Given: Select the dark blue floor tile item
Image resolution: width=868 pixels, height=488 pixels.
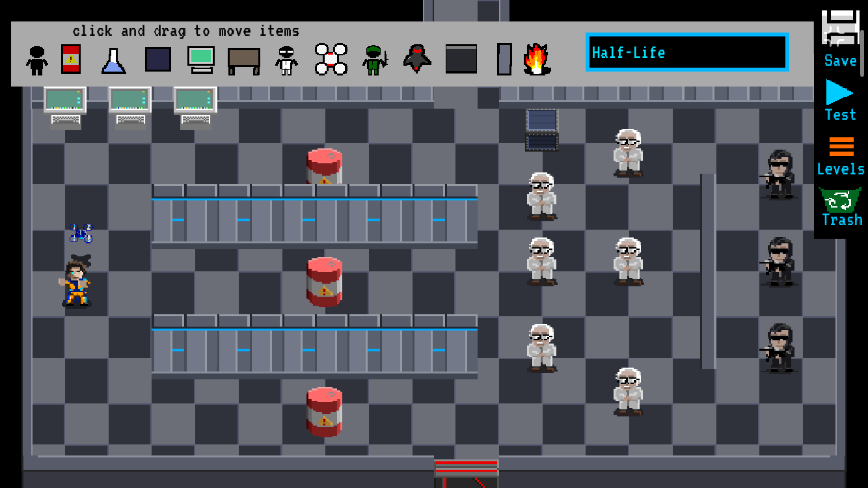Looking at the screenshot, I should (x=158, y=59).
